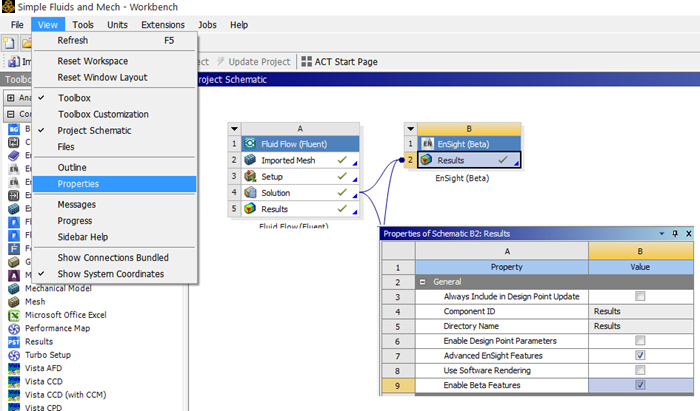Screen dimensions: 700x411
Task: Toggle Project Schematic in View menu
Action: 114,130
